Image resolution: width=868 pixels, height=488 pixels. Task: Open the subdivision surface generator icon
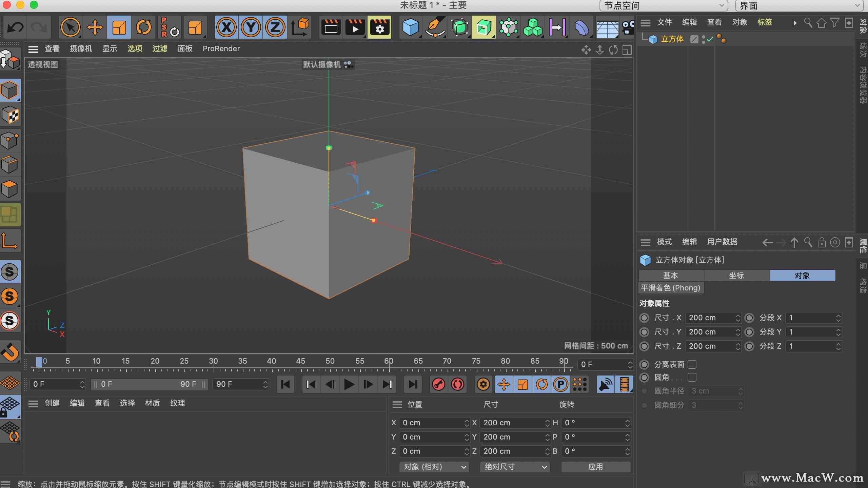point(459,27)
